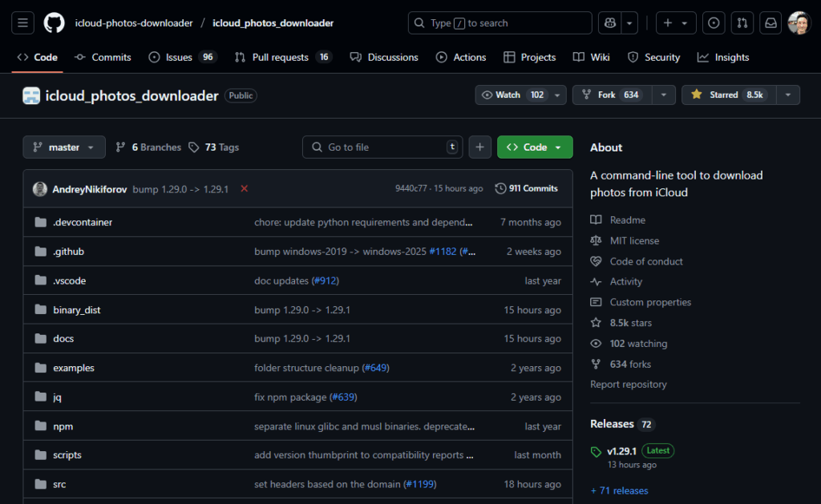The width and height of the screenshot is (821, 504).
Task: Click the scale icon next to MIT license
Action: tap(596, 240)
